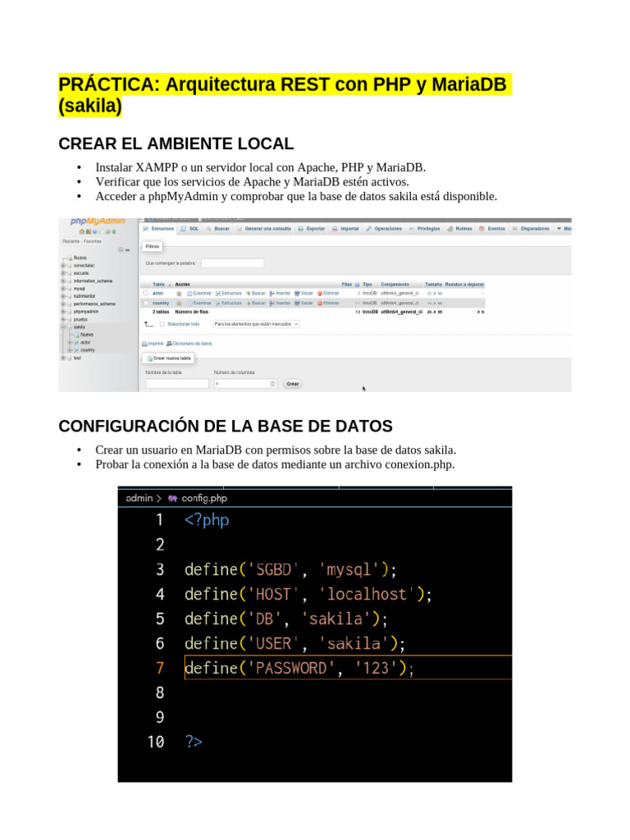The image size is (630, 840).
Task: Collapse the sakila database node
Action: [63, 326]
